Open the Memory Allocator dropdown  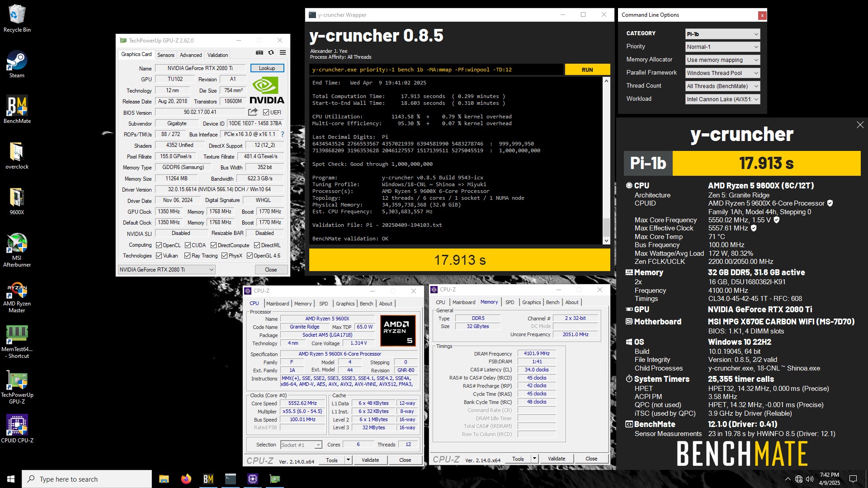pyautogui.click(x=722, y=60)
